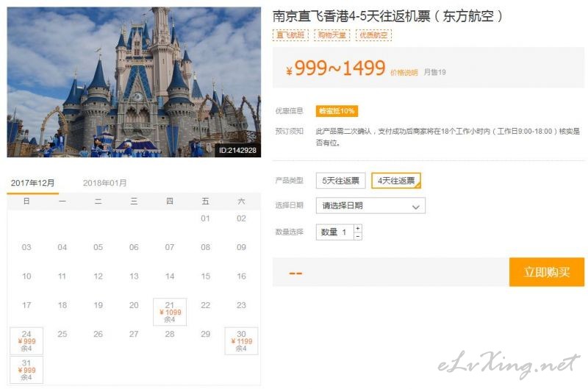The image size is (588, 389).
Task: Click the 优质航空 tag
Action: [x=373, y=35]
